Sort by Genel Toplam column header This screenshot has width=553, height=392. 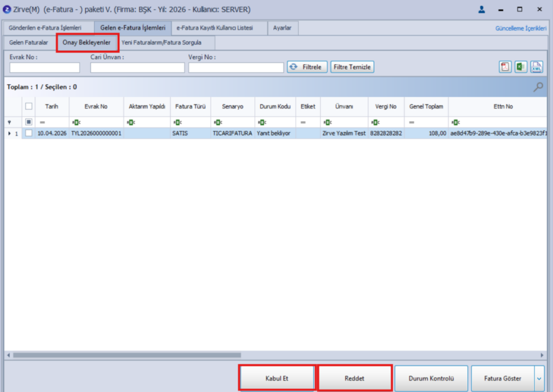click(x=427, y=106)
